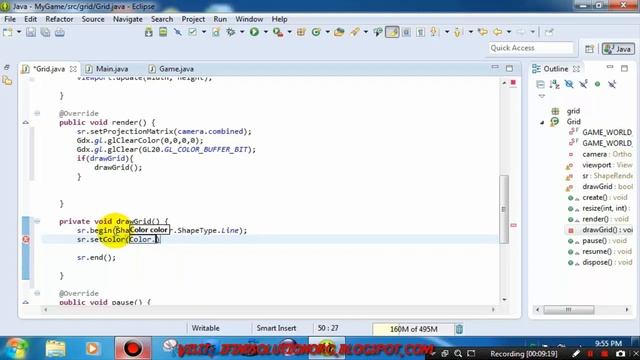Click the Search flashlight toolbar icon
The width and height of the screenshot is (640, 360).
354,32
